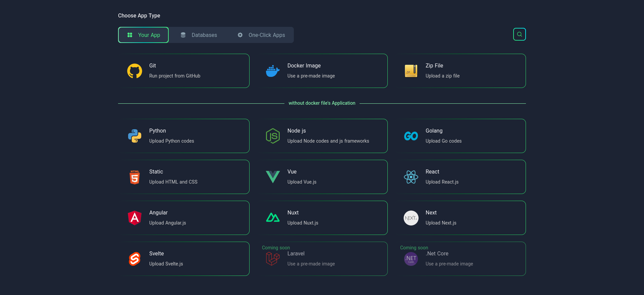Choose Next title
644x295 pixels.
point(431,213)
